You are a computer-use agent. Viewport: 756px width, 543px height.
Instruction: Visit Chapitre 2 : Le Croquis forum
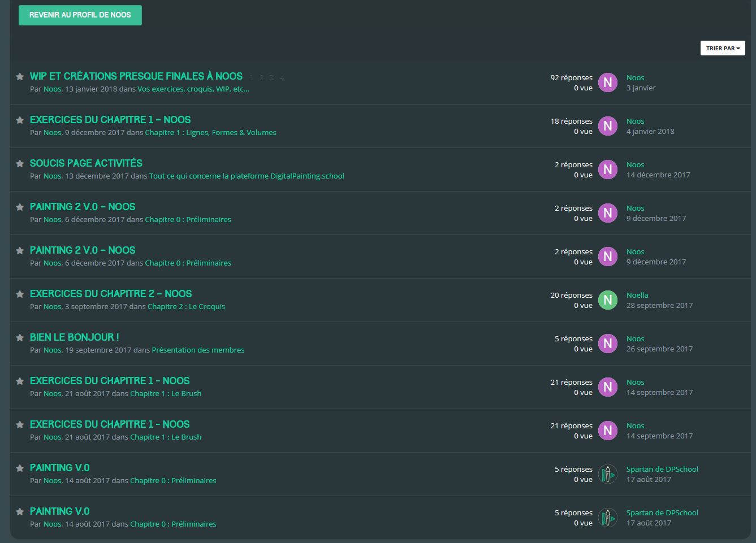coord(186,306)
